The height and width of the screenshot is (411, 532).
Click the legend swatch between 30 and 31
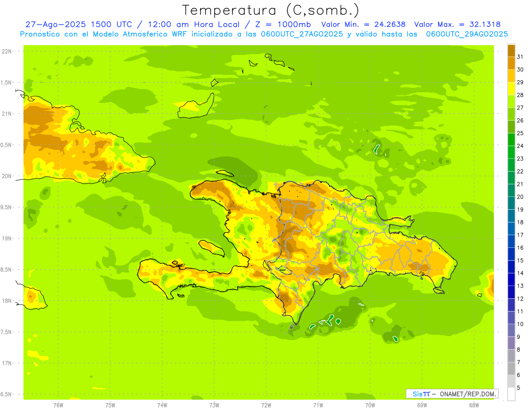point(511,63)
